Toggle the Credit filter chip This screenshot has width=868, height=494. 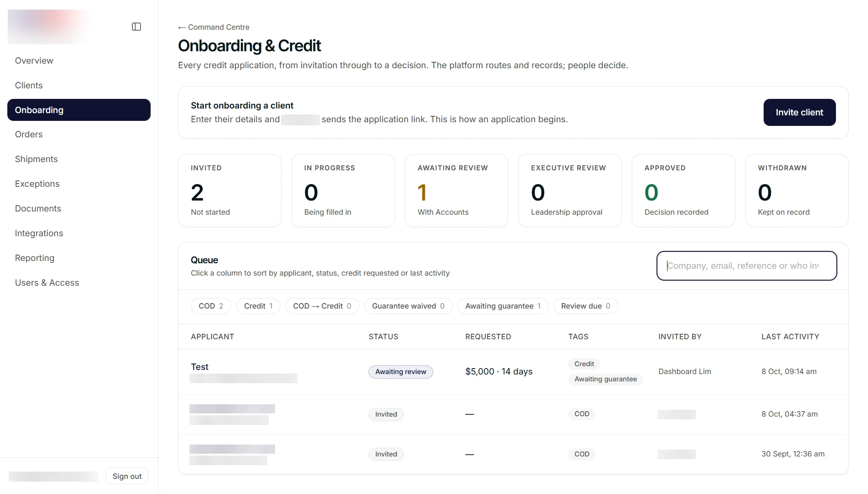(x=258, y=306)
